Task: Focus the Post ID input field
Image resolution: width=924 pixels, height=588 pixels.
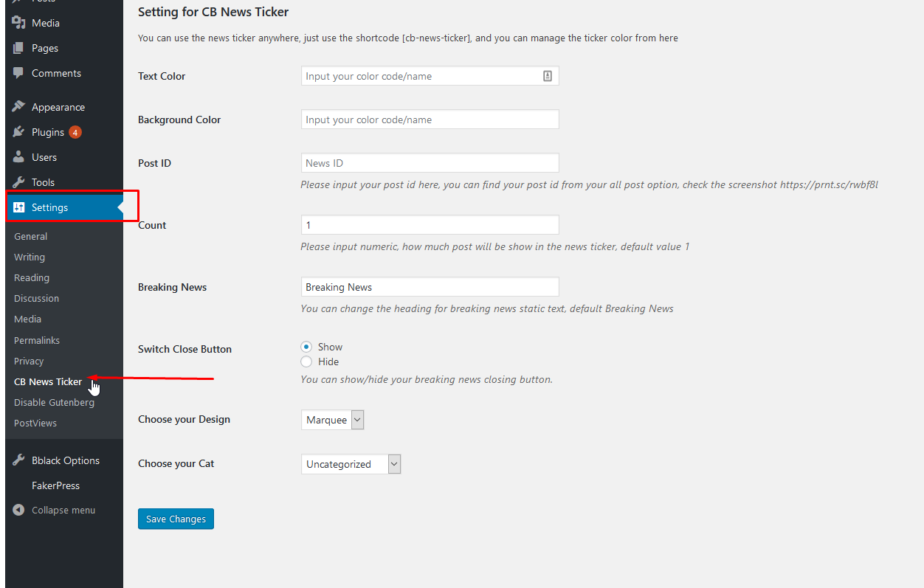Action: 430,163
